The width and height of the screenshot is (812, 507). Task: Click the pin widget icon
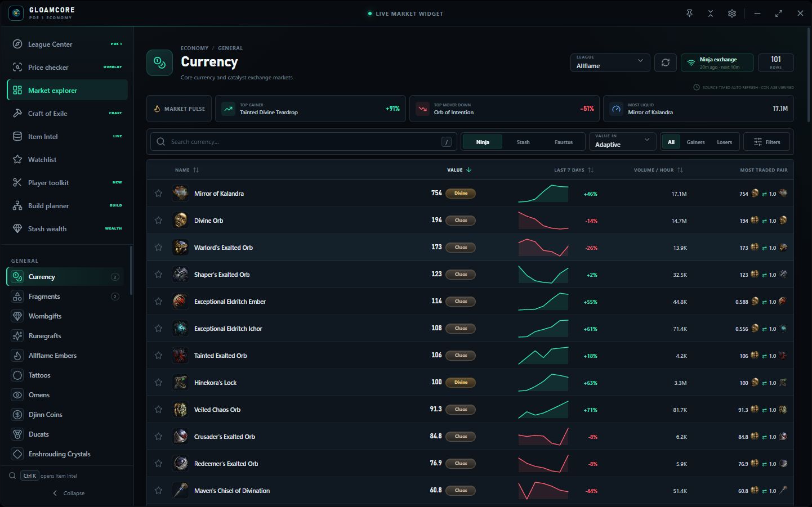click(x=689, y=14)
